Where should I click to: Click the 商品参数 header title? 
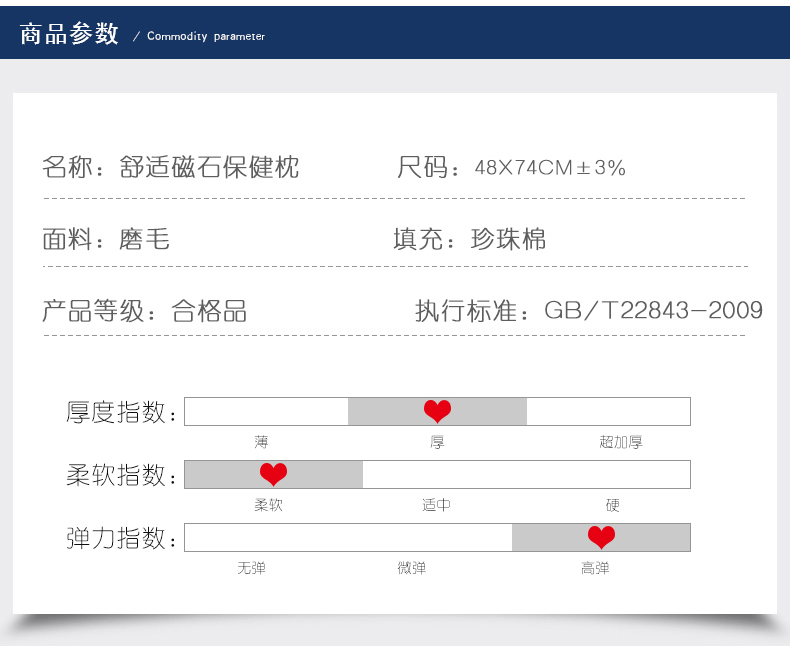(x=69, y=34)
